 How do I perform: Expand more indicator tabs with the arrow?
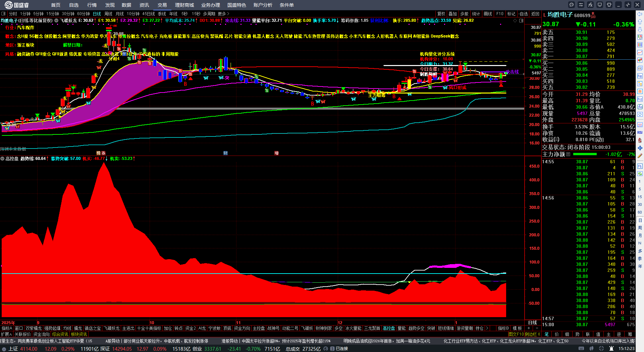click(487, 328)
